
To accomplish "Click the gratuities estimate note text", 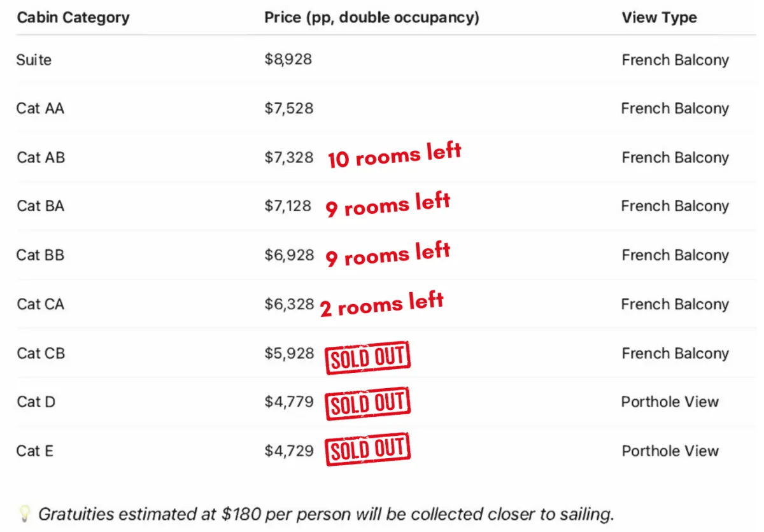I will pos(326,514).
